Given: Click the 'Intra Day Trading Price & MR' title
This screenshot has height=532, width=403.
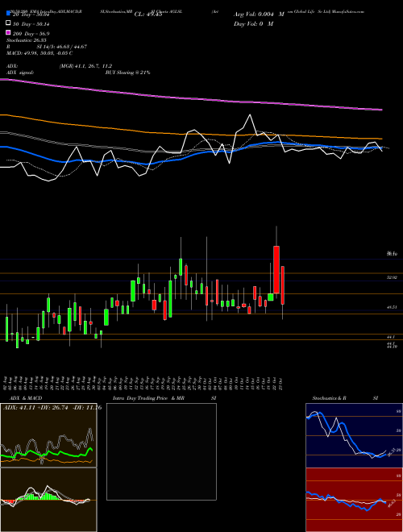Looking at the screenshot, I should pos(148,398).
